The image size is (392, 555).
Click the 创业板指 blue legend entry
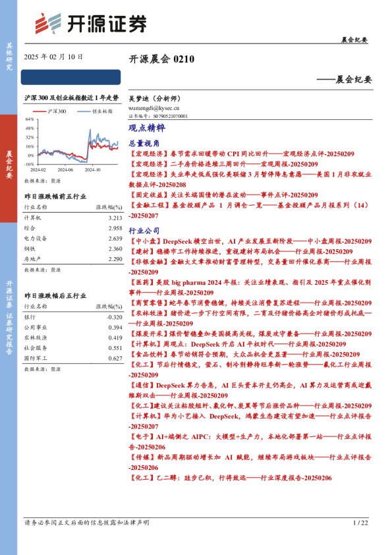[95, 111]
